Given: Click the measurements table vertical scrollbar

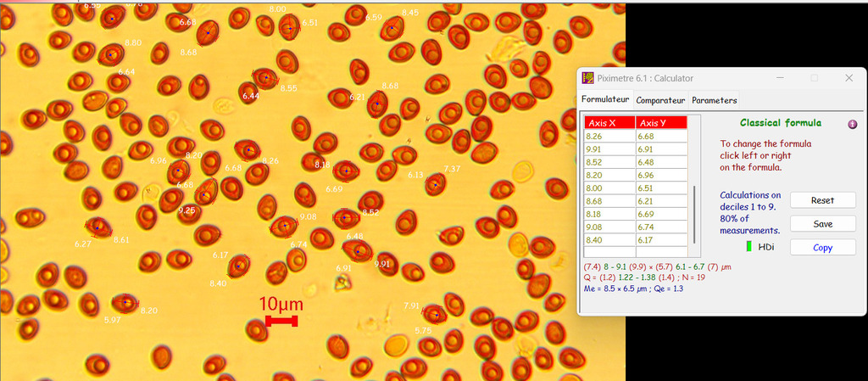Looking at the screenshot, I should pyautogui.click(x=695, y=215).
